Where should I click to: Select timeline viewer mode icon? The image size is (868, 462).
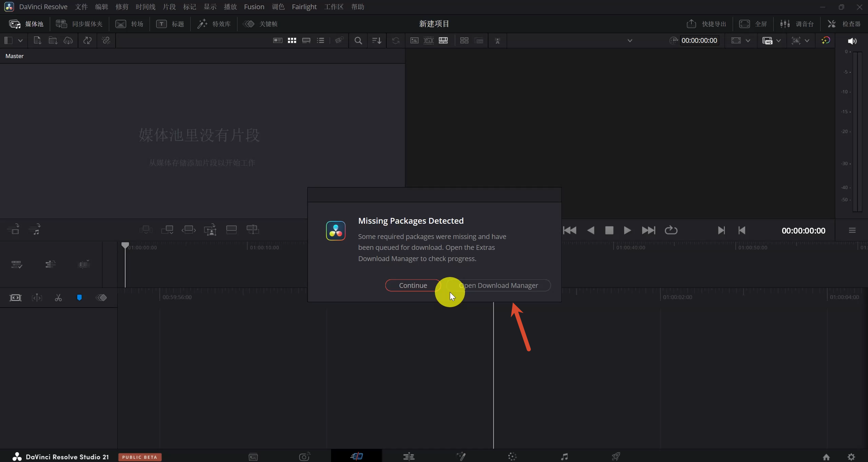tap(443, 41)
